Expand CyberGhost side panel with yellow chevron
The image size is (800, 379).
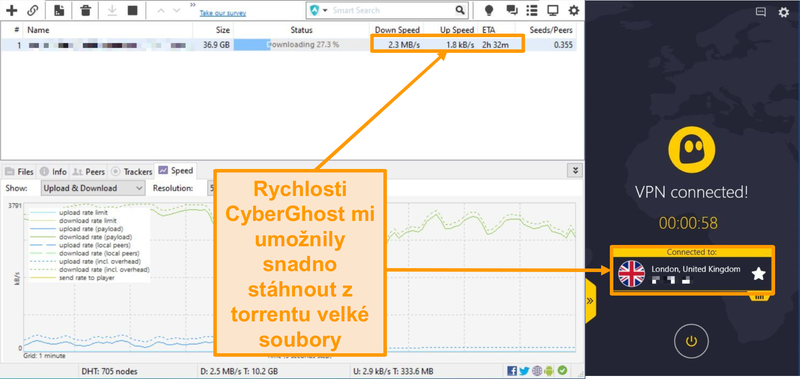(x=590, y=301)
